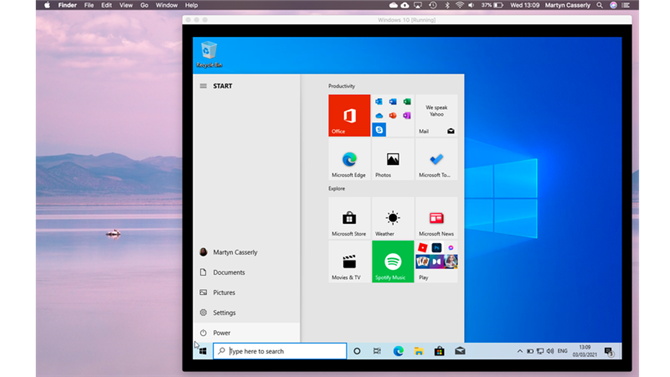Open the Microsoft Store tile
The width and height of the screenshot is (670, 377).
[x=349, y=218]
